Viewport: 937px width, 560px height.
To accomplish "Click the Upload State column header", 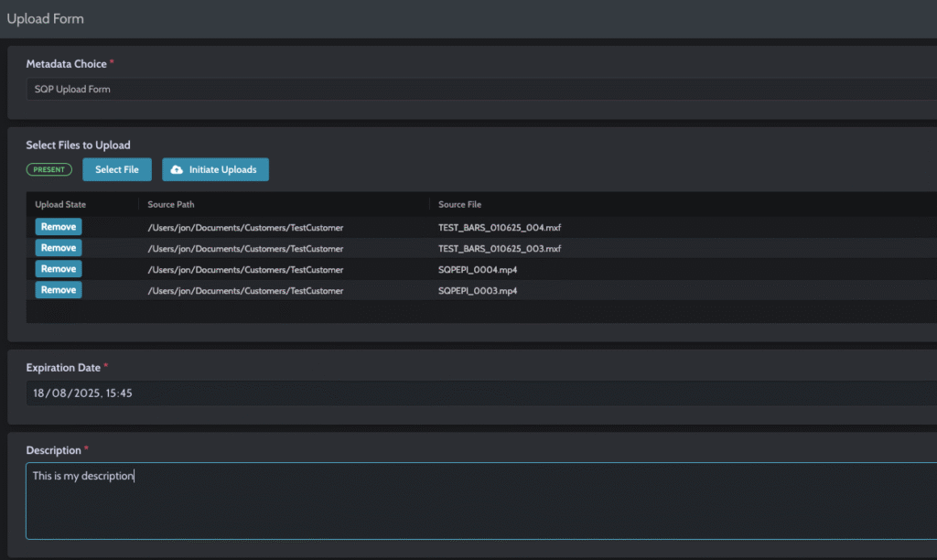I will [x=60, y=204].
